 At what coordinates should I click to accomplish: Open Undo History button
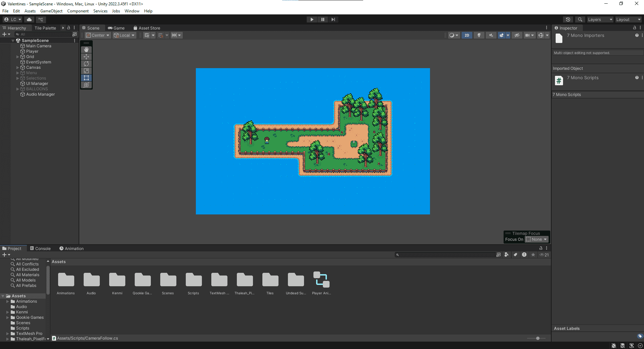[568, 19]
